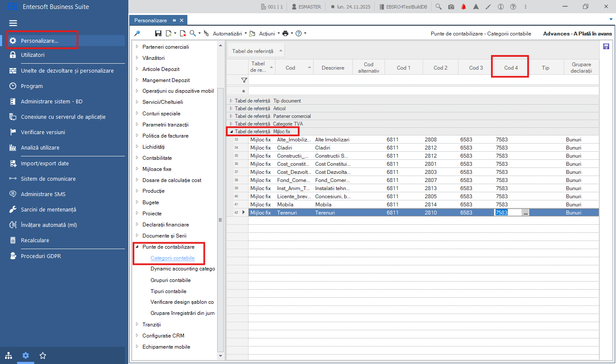The width and height of the screenshot is (616, 364).
Task: Open the camera screenshot icon
Action: [x=451, y=7]
